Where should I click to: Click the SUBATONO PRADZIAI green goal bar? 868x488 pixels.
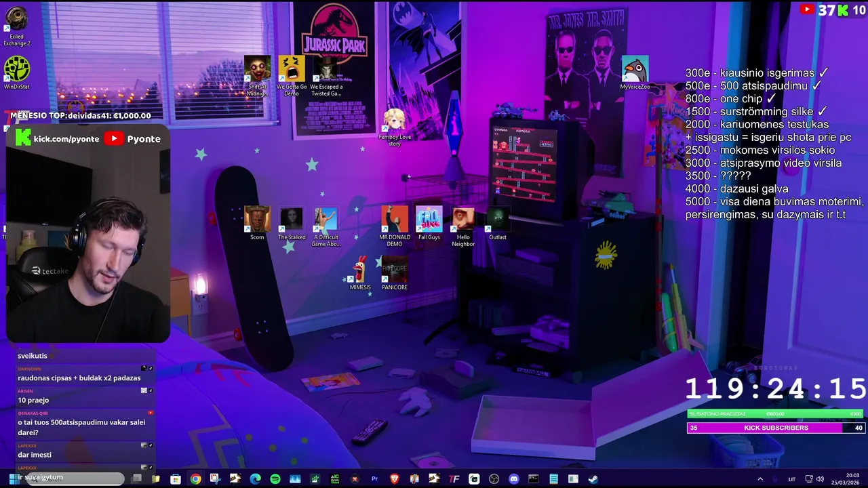point(776,413)
